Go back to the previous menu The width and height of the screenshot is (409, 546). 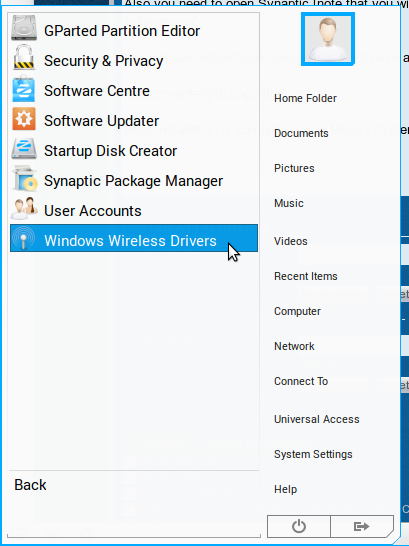30,485
